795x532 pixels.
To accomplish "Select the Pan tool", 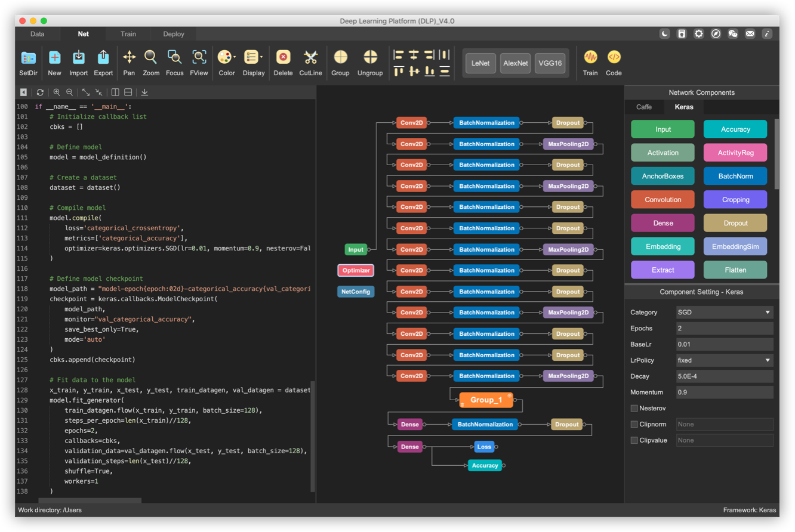I will point(129,57).
